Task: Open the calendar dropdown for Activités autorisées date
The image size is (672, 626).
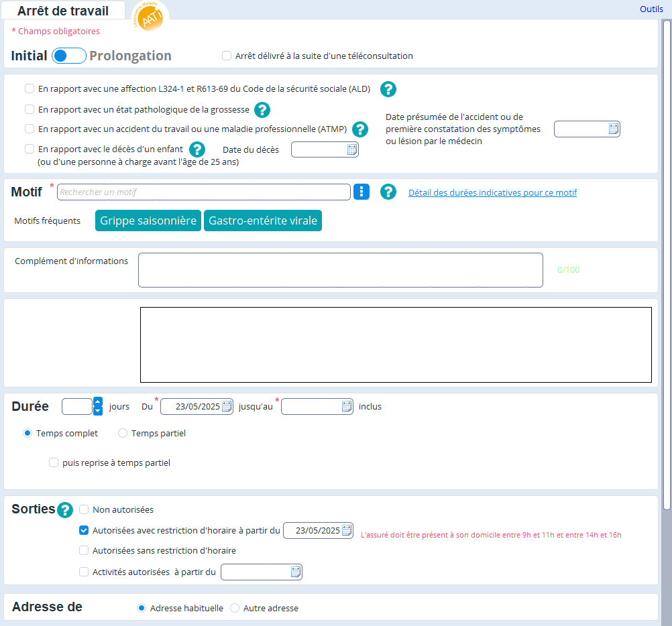Action: pyautogui.click(x=296, y=572)
